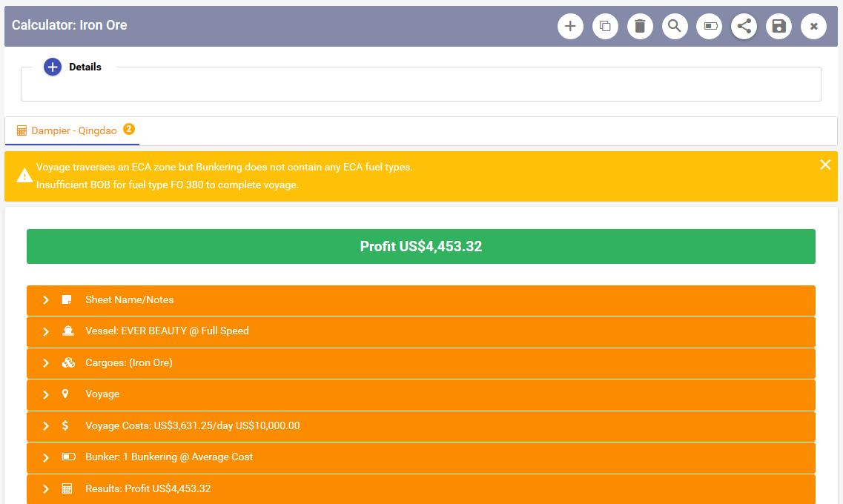The width and height of the screenshot is (843, 504).
Task: Expand the Sheet Name/Notes section
Action: tap(46, 300)
